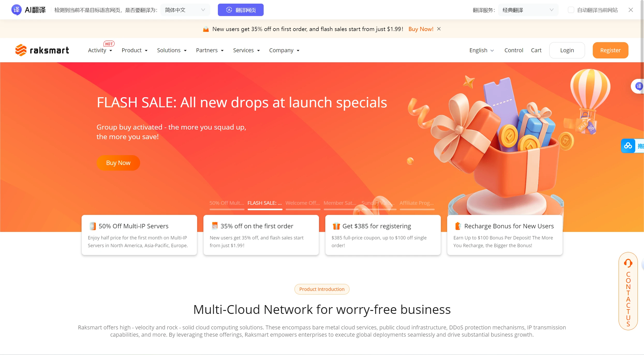Click the orange Register button
This screenshot has height=355, width=644.
[x=610, y=50]
